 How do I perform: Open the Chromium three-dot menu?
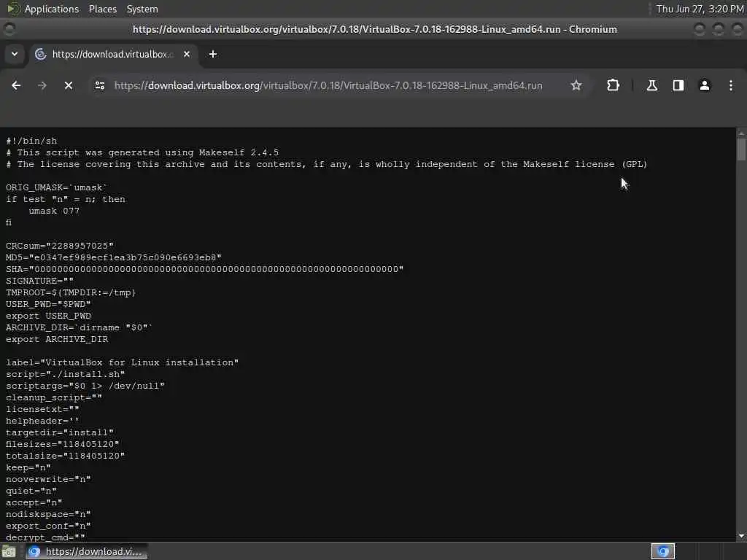pos(731,86)
